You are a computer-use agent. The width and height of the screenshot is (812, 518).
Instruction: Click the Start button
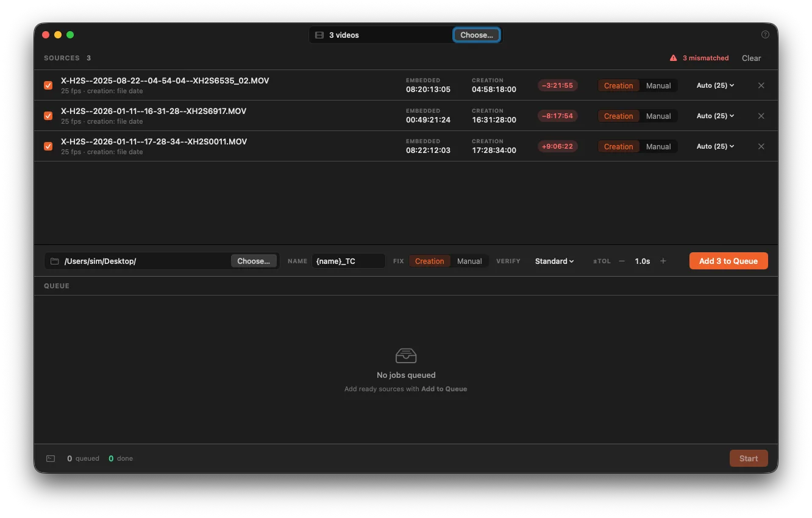[749, 458]
